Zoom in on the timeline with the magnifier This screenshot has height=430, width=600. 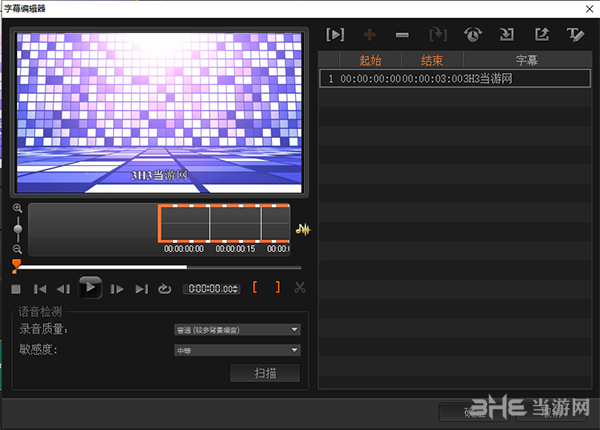17,208
